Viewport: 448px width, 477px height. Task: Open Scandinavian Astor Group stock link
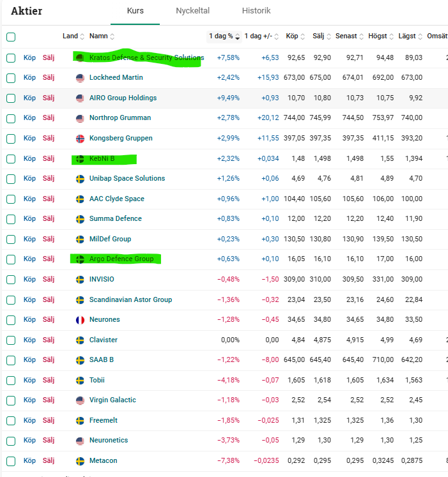coord(130,299)
